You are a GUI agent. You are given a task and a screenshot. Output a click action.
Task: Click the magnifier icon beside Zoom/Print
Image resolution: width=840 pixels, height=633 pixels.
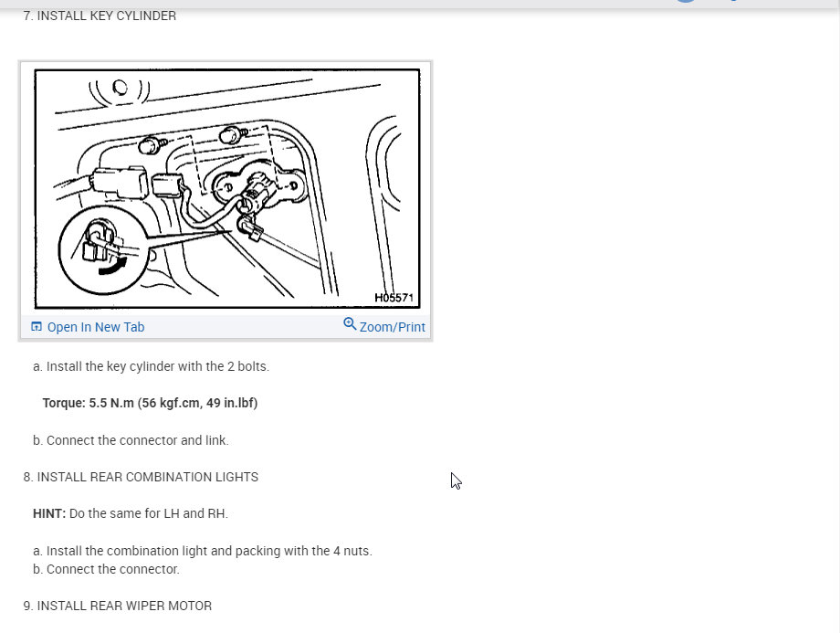point(350,323)
